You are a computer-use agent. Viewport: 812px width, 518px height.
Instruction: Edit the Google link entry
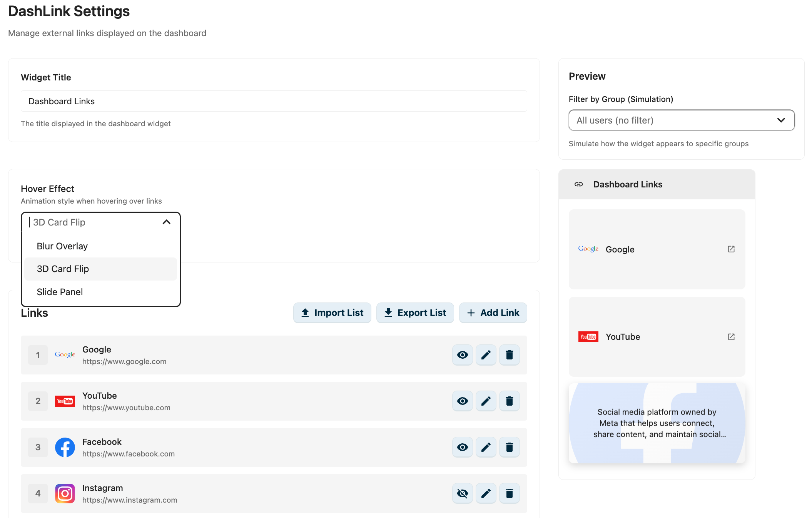pyautogui.click(x=486, y=355)
